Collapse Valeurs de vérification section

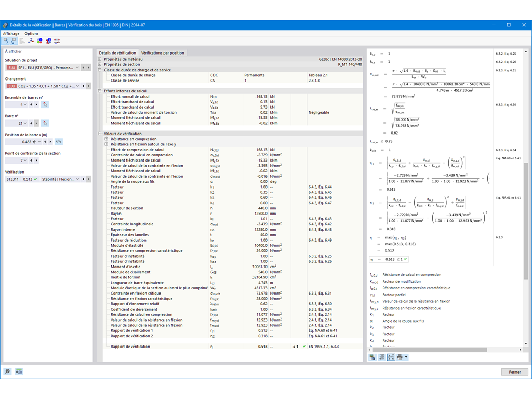[100, 134]
